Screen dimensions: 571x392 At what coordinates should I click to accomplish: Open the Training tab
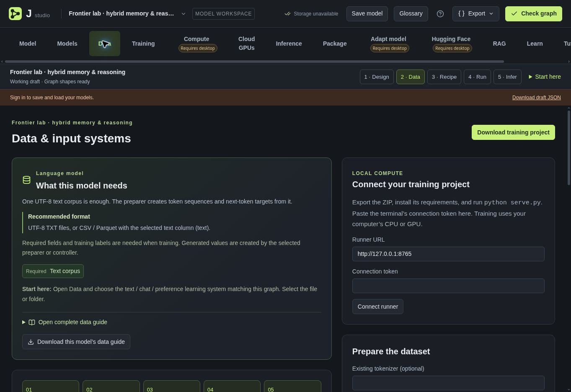[143, 44]
